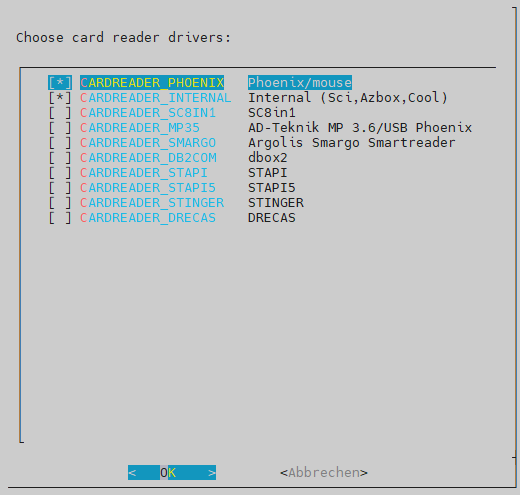
Task: Select the CARDREADER_PHOENIX entry name
Action: (x=152, y=83)
